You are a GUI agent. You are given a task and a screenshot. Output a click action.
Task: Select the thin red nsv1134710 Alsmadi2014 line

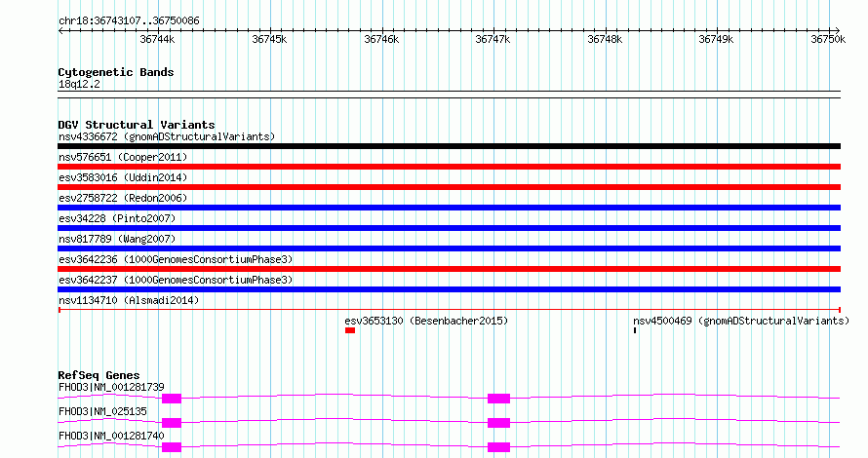point(449,310)
